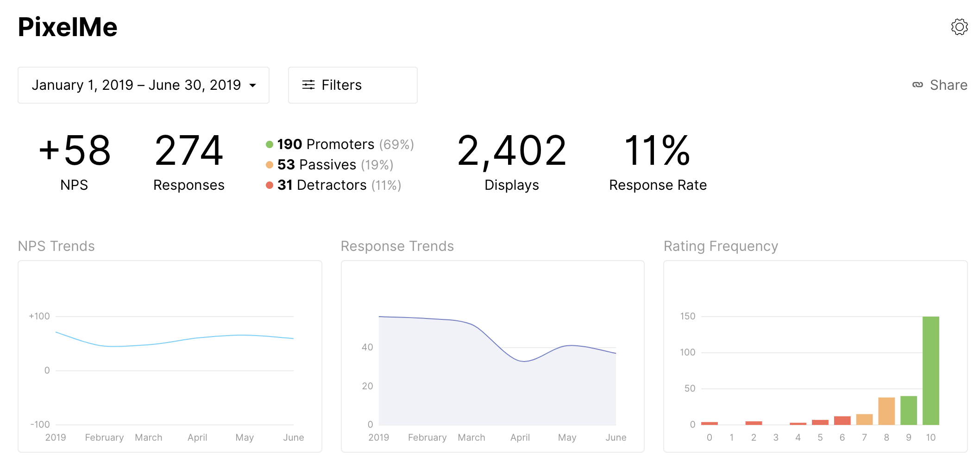Click the chain link icon beside Share

pos(917,85)
